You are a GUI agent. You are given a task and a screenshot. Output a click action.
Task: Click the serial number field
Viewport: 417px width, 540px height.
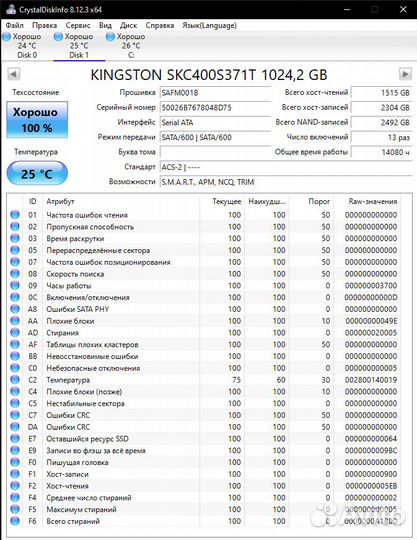216,108
